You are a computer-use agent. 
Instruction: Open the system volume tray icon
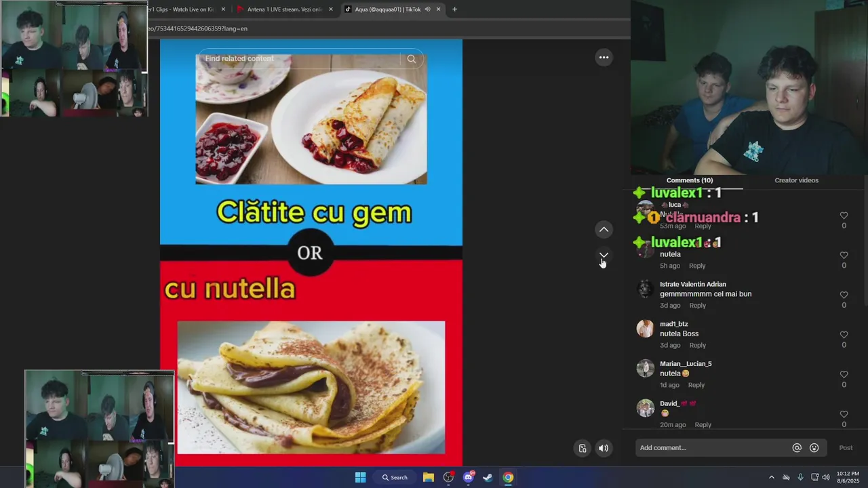pos(825,477)
